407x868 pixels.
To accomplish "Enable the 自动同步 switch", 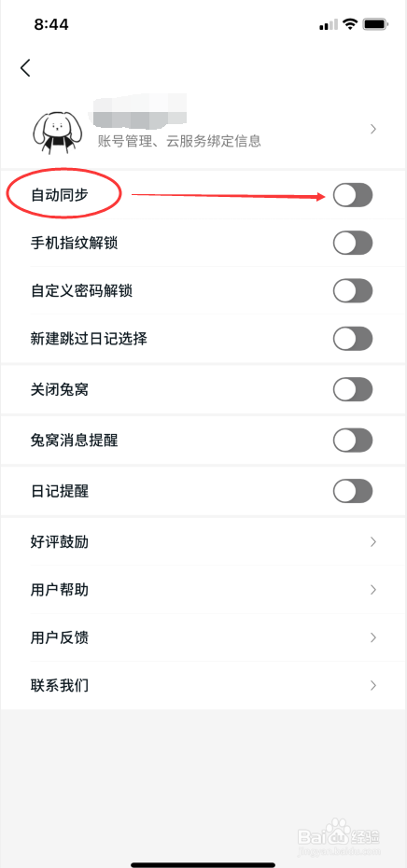I will pyautogui.click(x=353, y=195).
